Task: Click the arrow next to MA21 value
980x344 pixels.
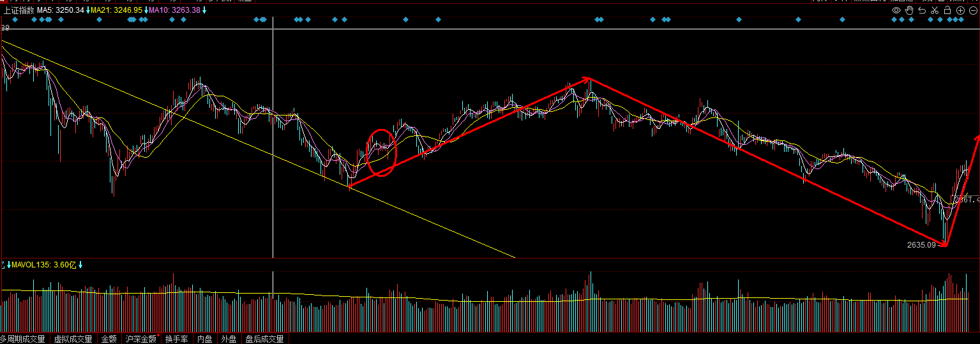Action: (146, 10)
